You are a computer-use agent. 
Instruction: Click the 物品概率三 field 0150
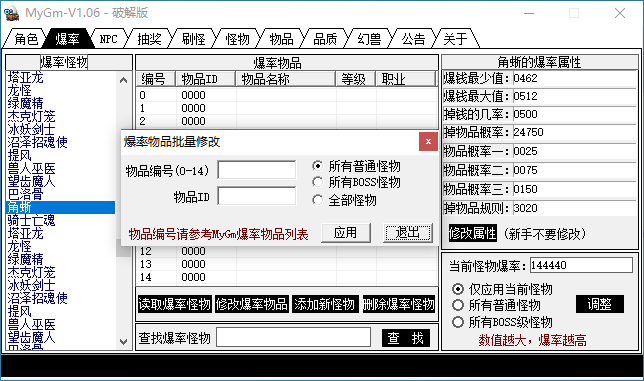tap(574, 189)
